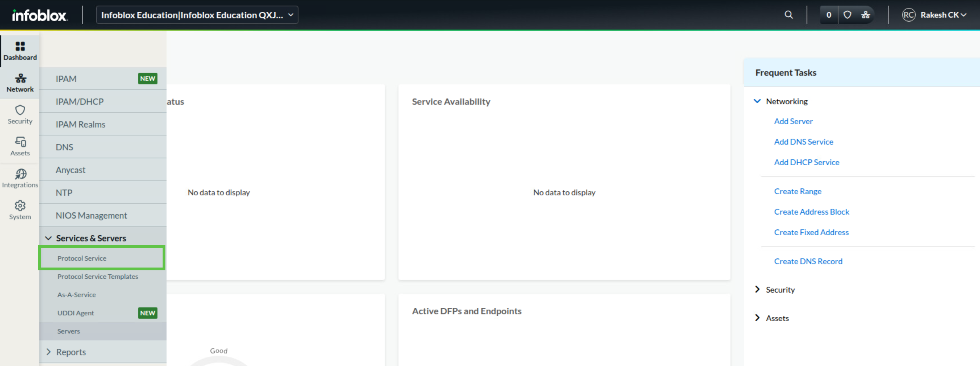Select As-A-Service submenu item
The width and height of the screenshot is (980, 366).
[x=103, y=295]
